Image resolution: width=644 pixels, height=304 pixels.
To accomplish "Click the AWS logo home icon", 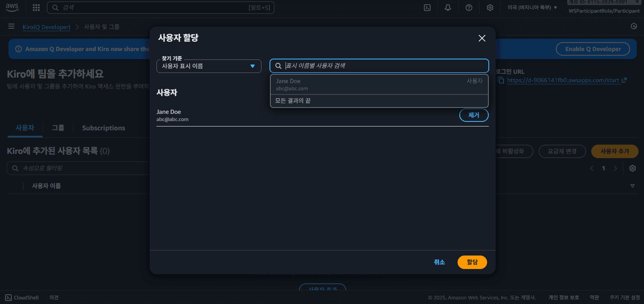I will point(12,7).
